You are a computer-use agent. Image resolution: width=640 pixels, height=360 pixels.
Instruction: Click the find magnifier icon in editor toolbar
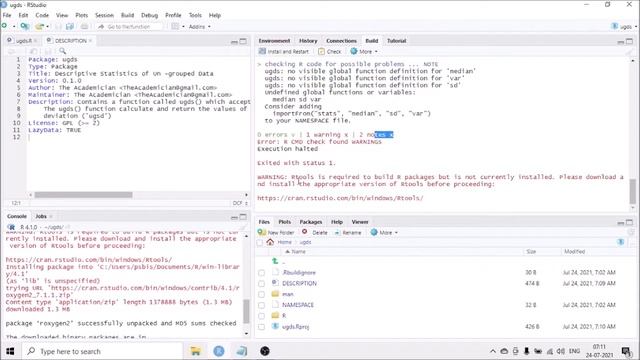pyautogui.click(x=62, y=51)
